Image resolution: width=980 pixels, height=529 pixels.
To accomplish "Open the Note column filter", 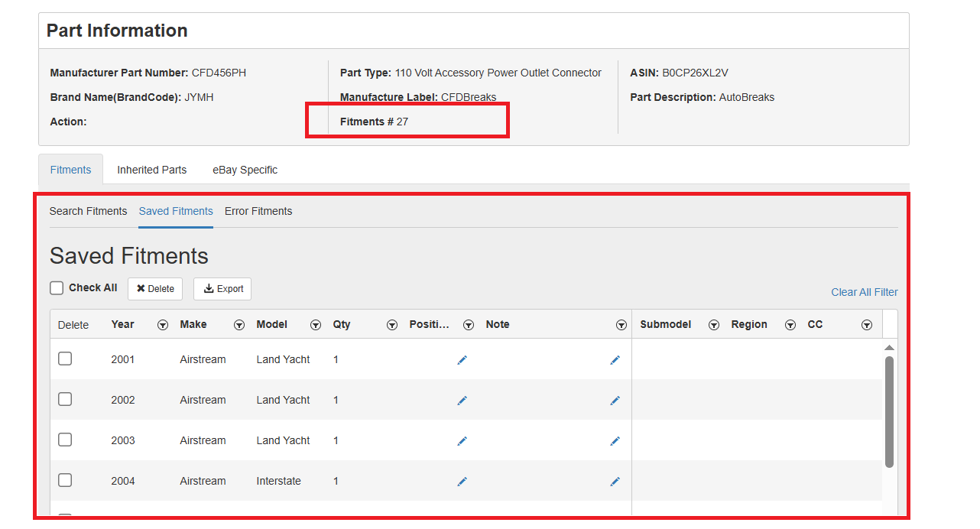I will [621, 325].
